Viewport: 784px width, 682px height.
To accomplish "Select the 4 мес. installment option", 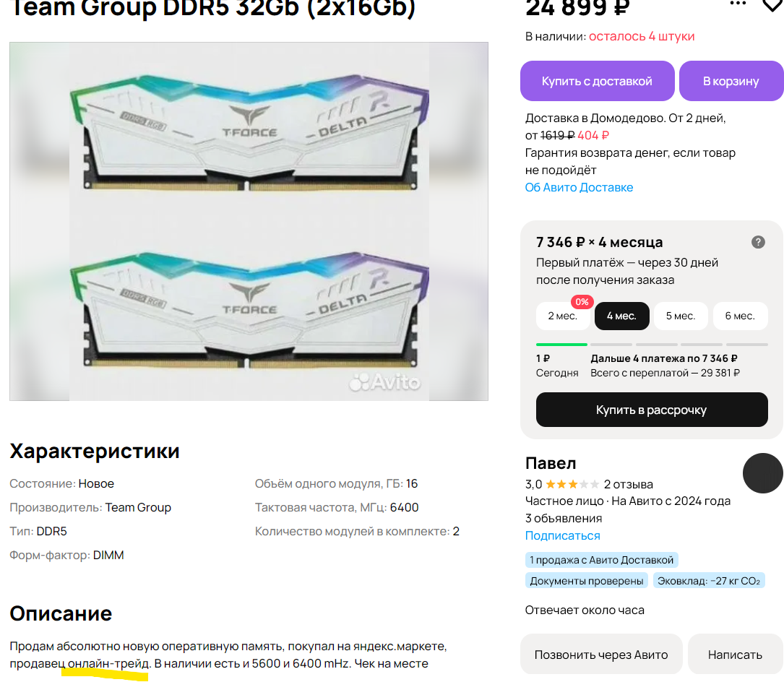I will (x=621, y=316).
